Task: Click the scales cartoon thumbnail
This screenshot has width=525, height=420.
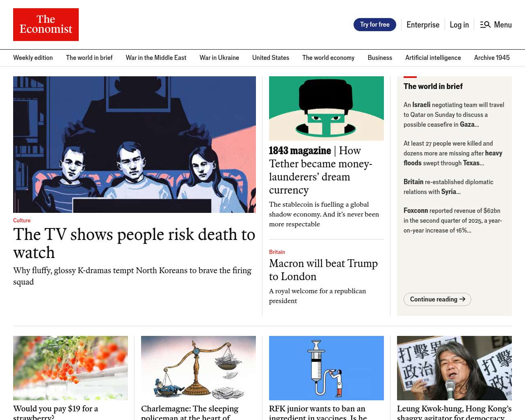Action: [x=199, y=368]
